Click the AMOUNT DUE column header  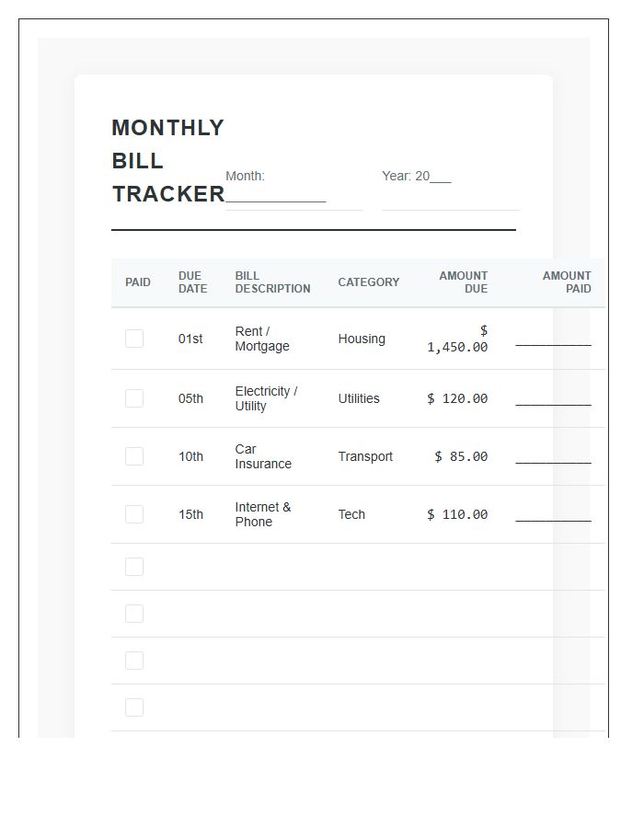point(463,282)
